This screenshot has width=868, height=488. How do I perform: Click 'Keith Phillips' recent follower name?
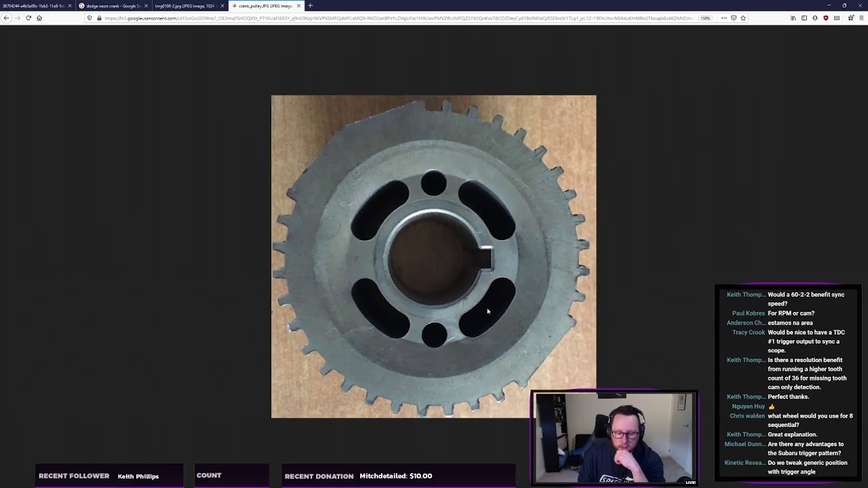pos(138,476)
